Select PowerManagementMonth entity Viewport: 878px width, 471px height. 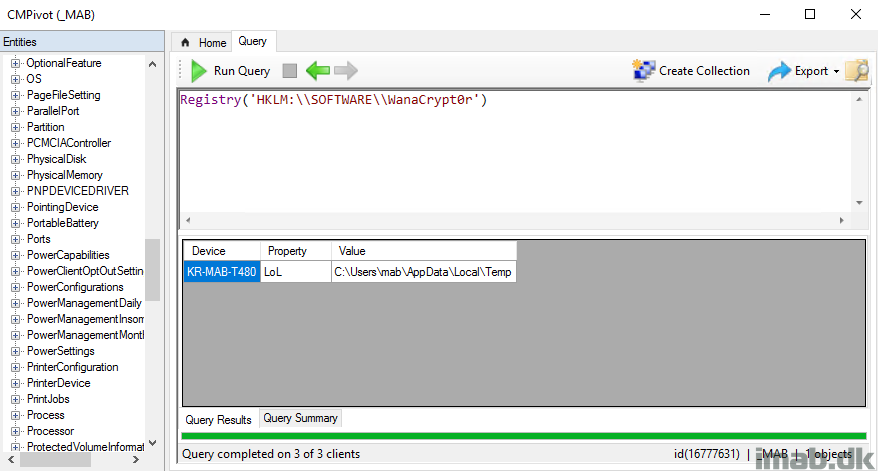pos(85,335)
